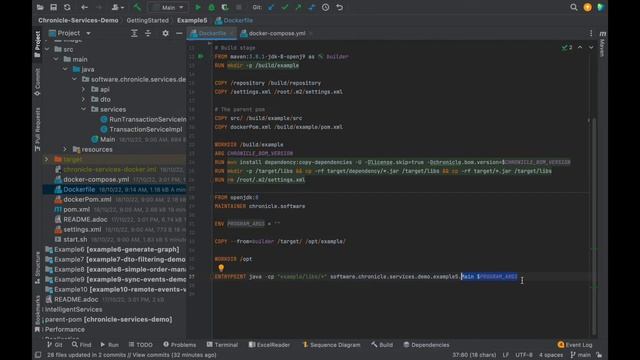Expand the dto package
The height and width of the screenshot is (360, 640).
tap(84, 99)
